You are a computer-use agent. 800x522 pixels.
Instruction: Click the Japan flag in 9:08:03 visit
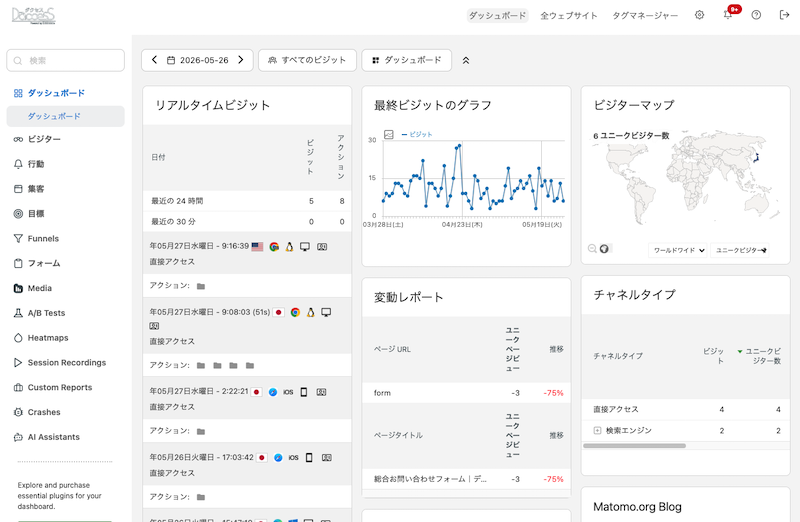pos(278,312)
